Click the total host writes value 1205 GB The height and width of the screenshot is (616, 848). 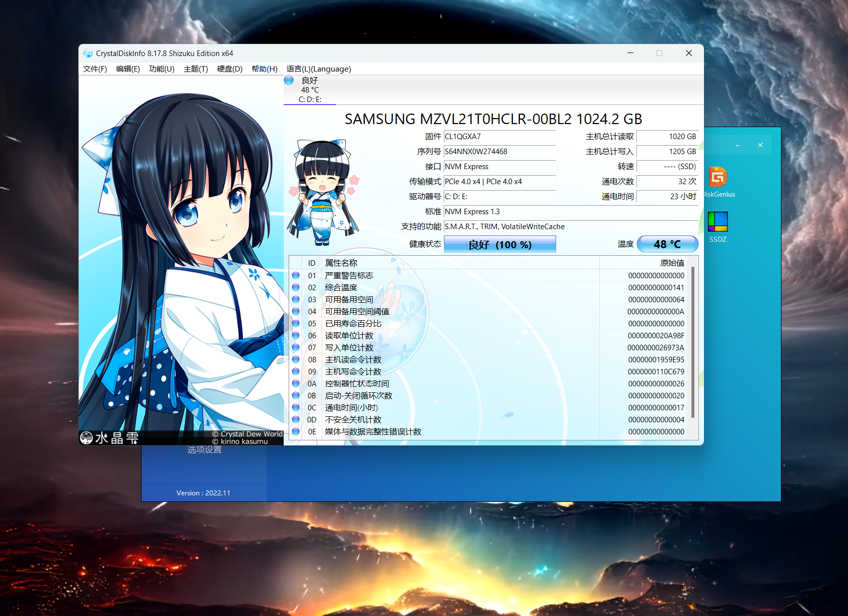(x=667, y=152)
